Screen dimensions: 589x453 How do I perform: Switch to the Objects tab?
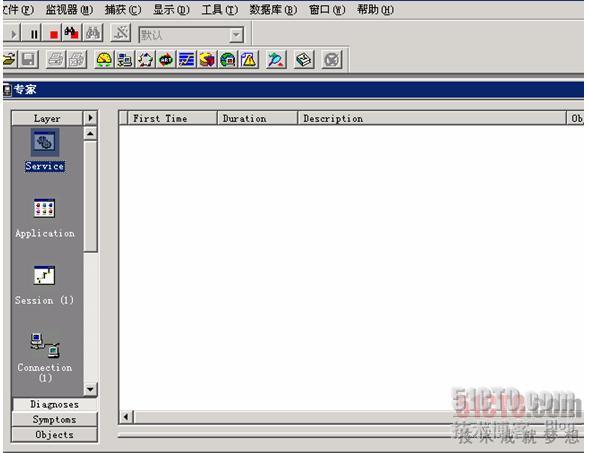click(x=54, y=435)
